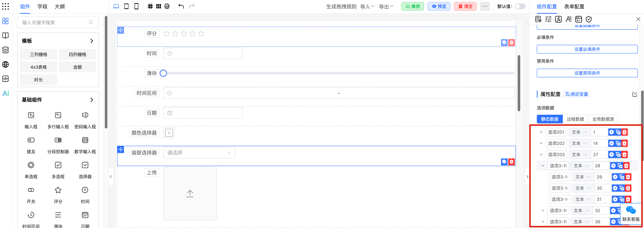Click the undo arrow icon
644x228 pixels.
(181, 6)
